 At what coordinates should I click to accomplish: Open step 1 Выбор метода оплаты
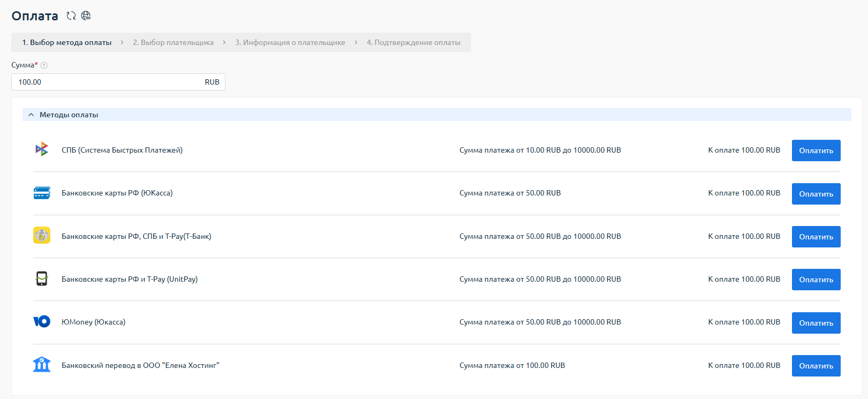pyautogui.click(x=67, y=42)
